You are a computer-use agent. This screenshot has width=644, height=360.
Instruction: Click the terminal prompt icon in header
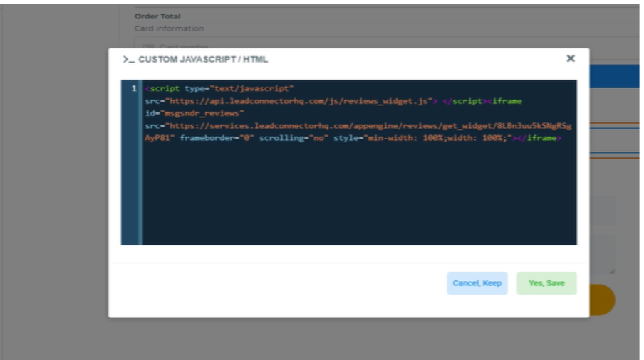pos(128,60)
